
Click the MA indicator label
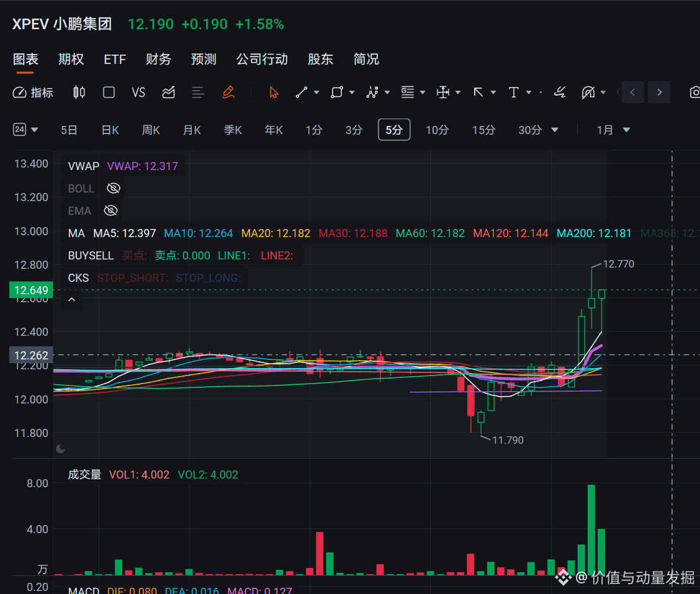coord(76,233)
